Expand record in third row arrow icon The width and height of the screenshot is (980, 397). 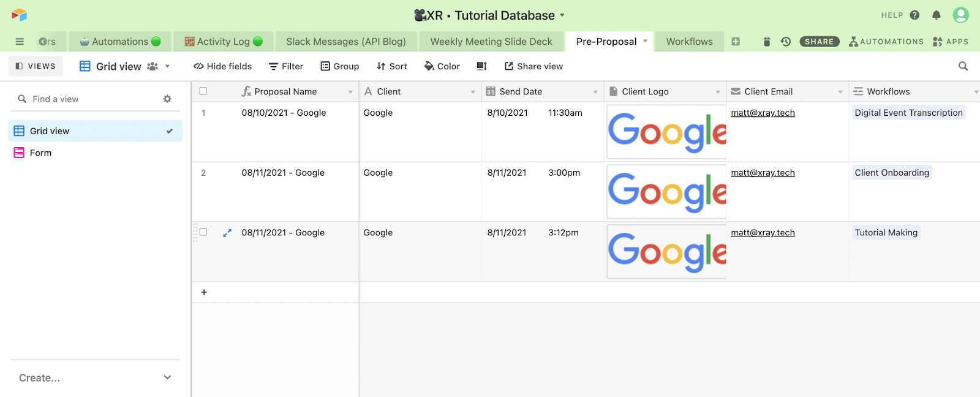click(227, 233)
